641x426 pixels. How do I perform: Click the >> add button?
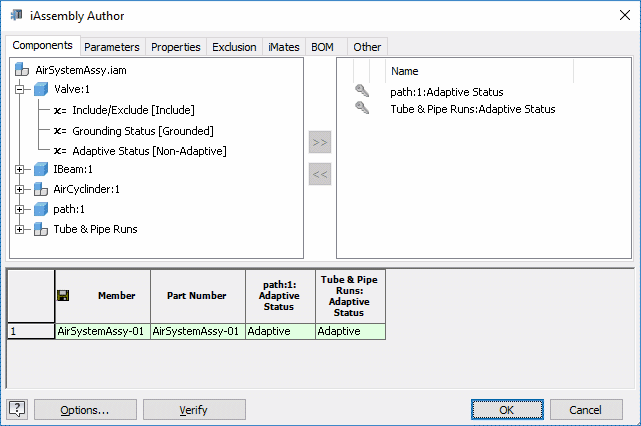320,142
